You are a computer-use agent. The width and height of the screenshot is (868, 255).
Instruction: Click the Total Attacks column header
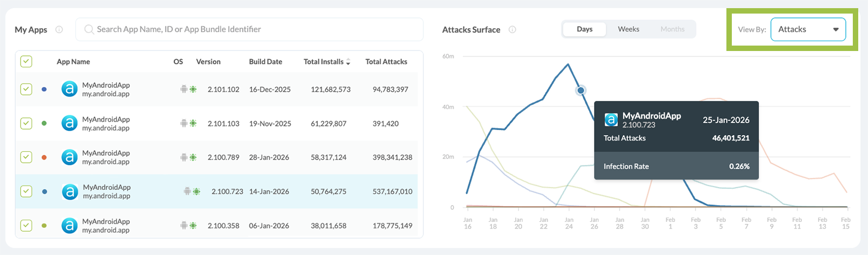click(386, 62)
